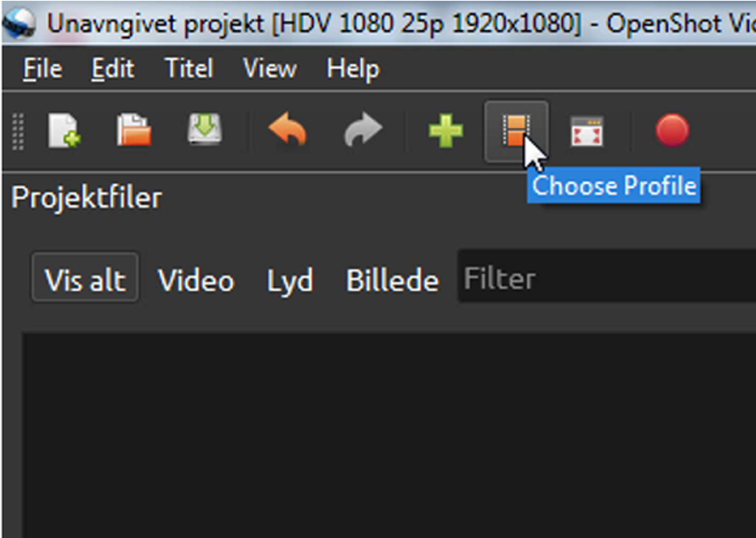Select the Vis alt filter button
This screenshot has width=756, height=538.
tap(85, 277)
